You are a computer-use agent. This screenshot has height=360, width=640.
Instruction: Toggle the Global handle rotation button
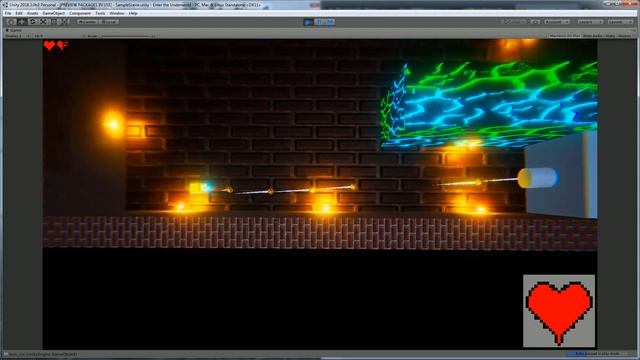[109, 22]
